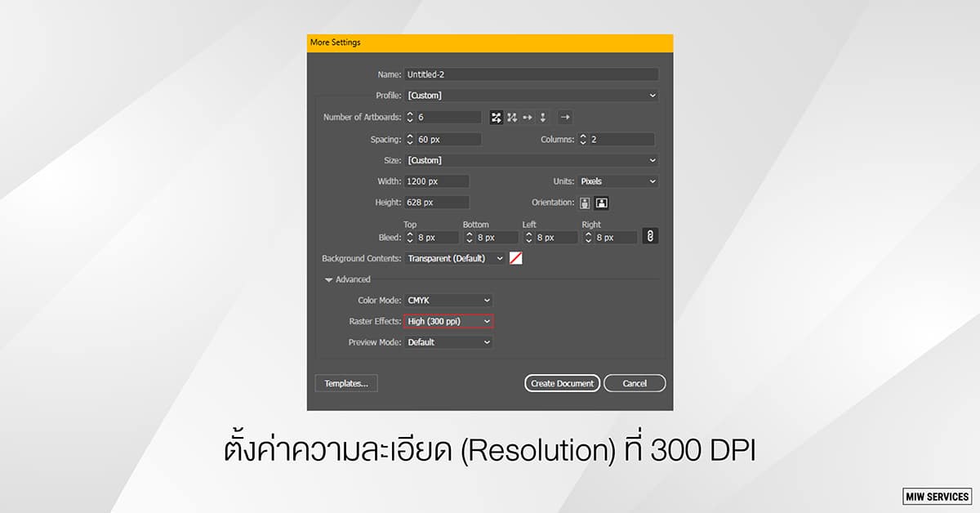Open the Templates... button
Viewport: 980px width, 513px height.
tap(346, 383)
